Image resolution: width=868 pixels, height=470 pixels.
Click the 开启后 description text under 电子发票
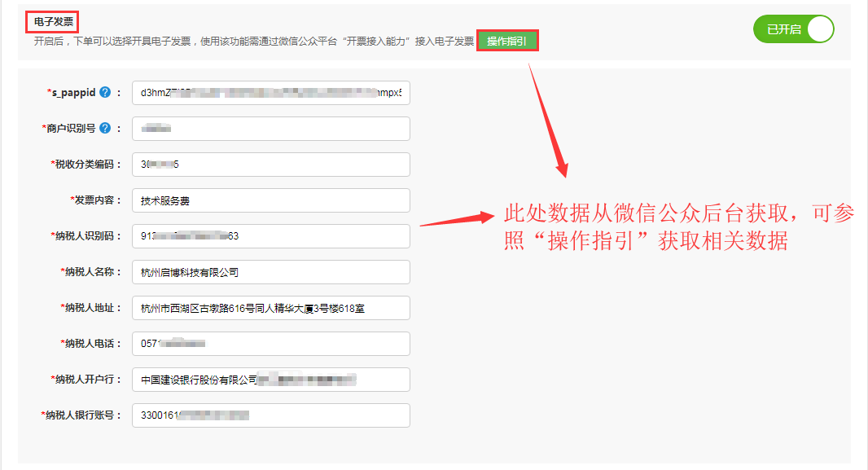(x=252, y=42)
